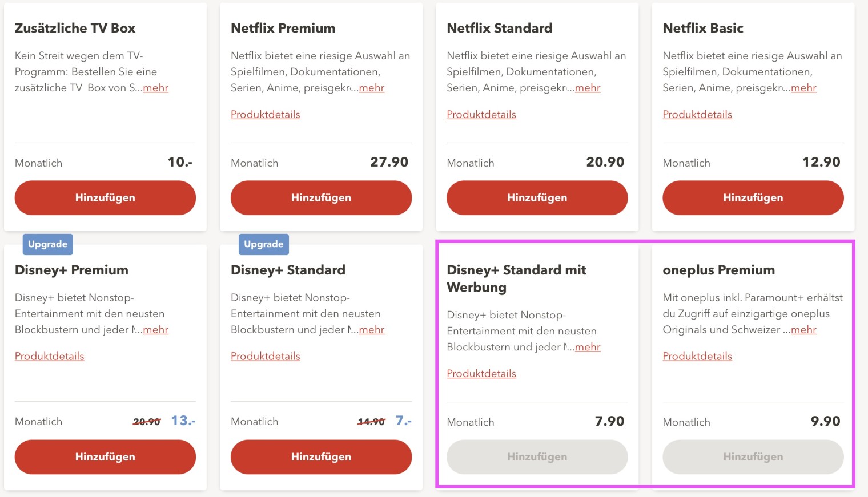Show more of Disney+ Premium description

156,330
